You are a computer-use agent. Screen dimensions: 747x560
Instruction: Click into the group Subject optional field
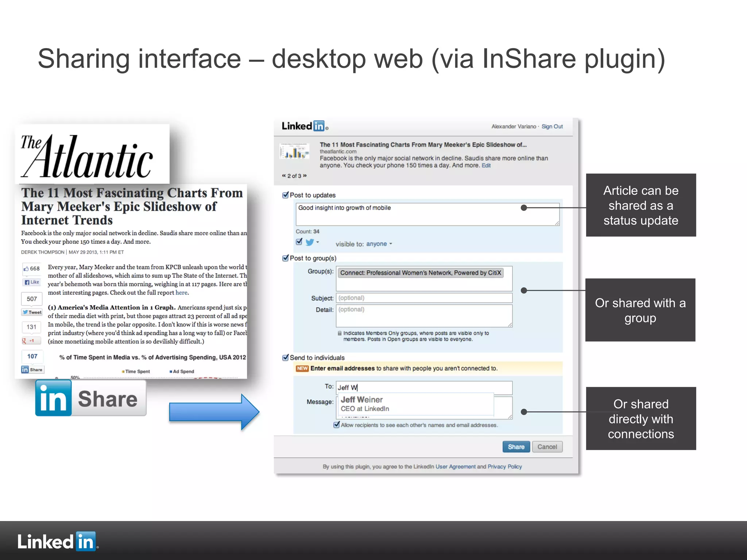(424, 298)
